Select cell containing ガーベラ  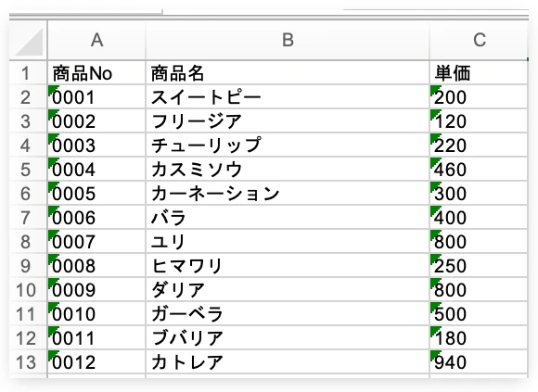pos(288,313)
